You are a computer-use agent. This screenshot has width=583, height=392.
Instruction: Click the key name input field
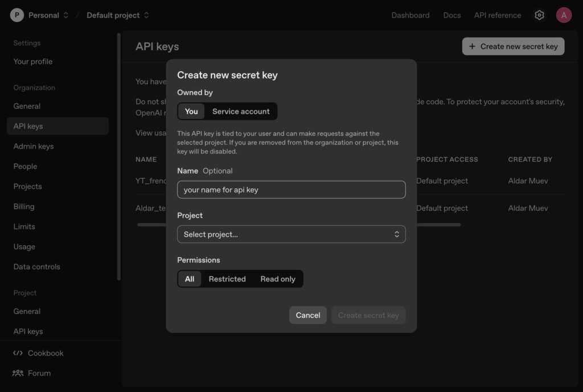pyautogui.click(x=291, y=189)
